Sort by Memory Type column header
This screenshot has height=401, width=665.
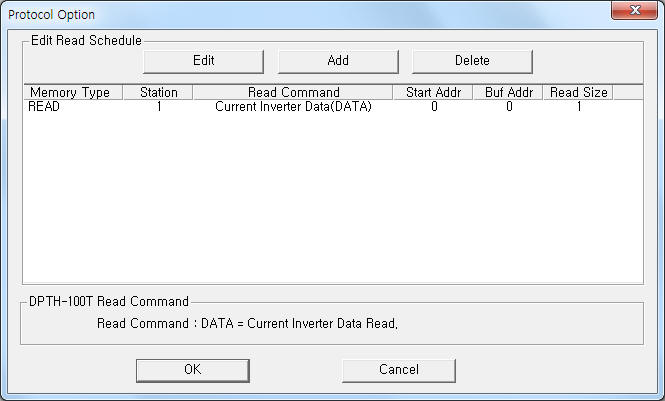click(73, 92)
